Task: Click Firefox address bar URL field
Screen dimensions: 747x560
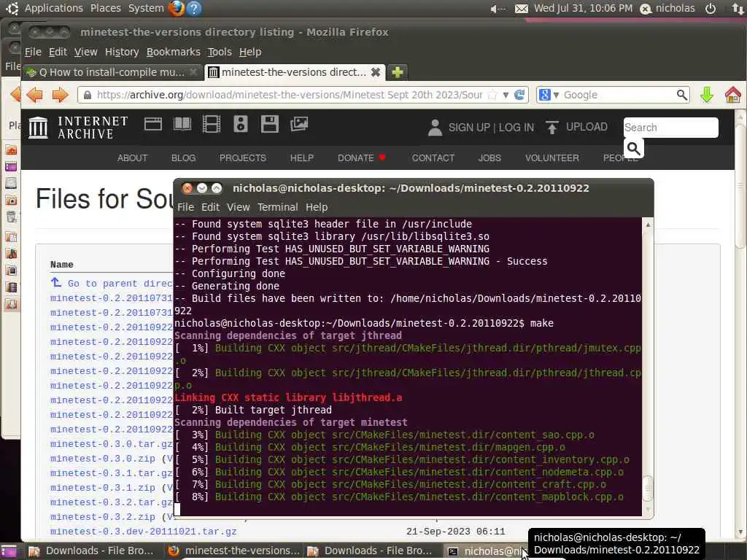Action: [x=289, y=95]
